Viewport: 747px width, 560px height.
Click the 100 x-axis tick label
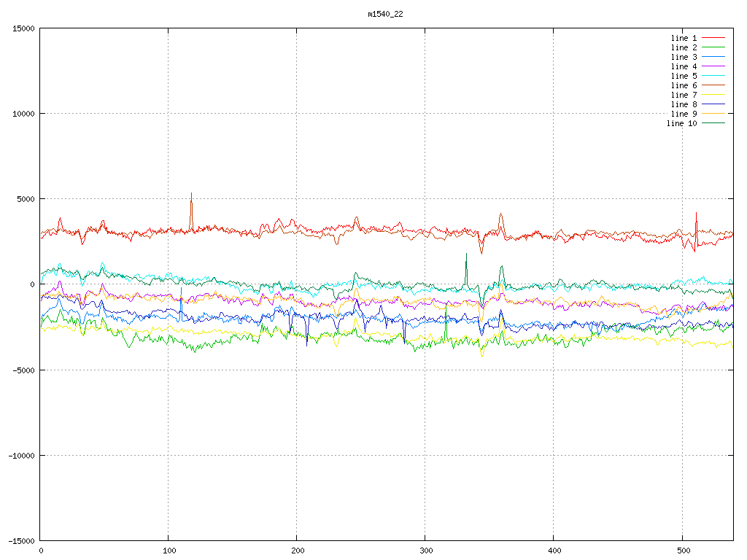point(169,551)
